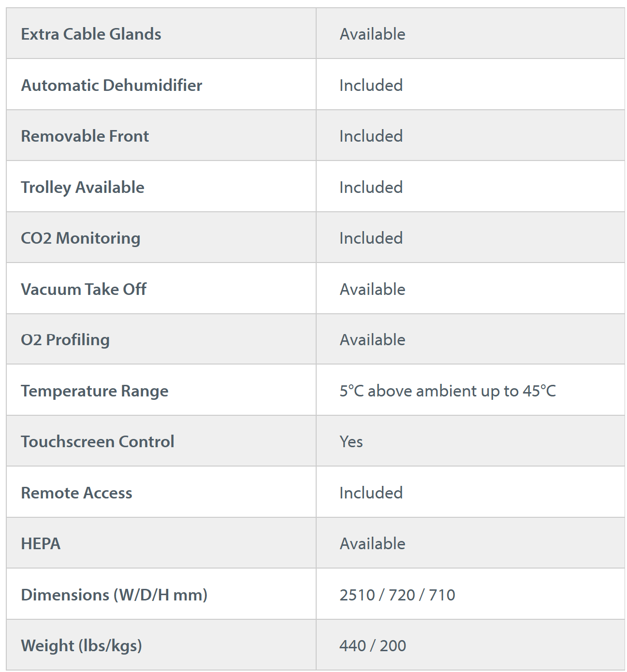Image resolution: width=627 pixels, height=672 pixels.
Task: Select the O2 Profiling row label
Action: [x=65, y=340]
